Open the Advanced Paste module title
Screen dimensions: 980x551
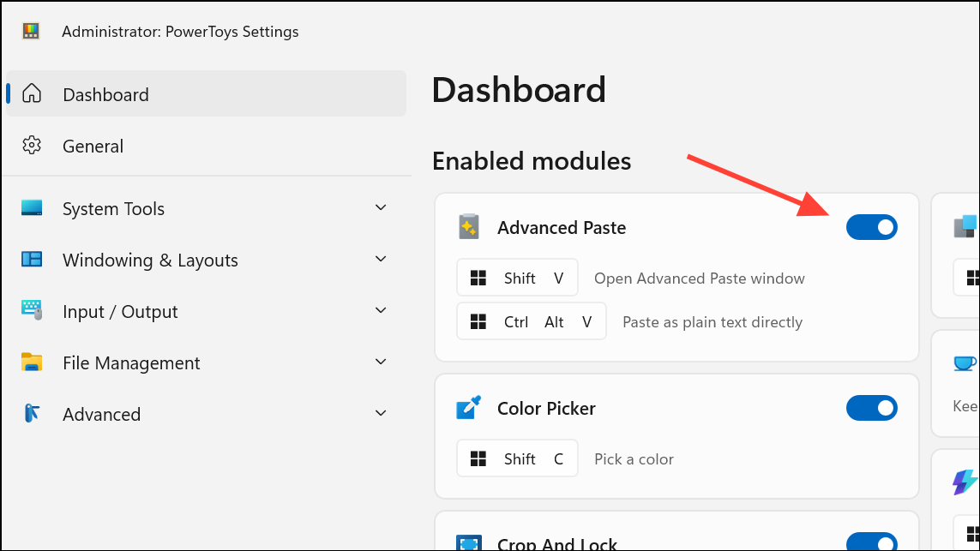[x=562, y=227]
